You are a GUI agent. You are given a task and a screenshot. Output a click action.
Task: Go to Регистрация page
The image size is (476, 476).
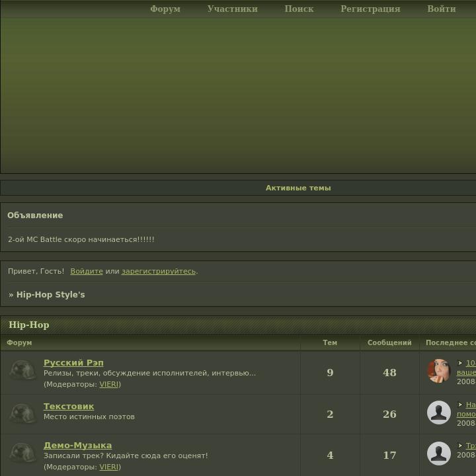point(370,9)
